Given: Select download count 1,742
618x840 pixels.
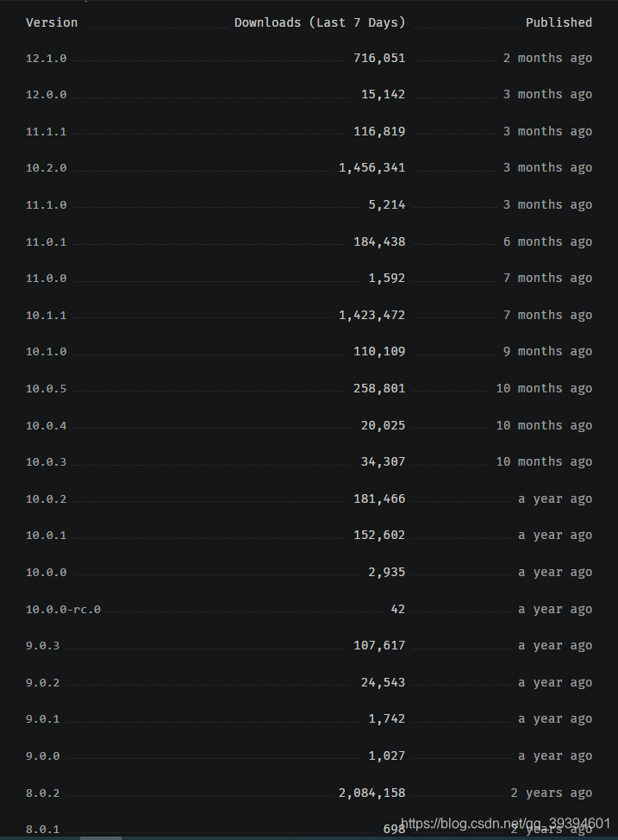Looking at the screenshot, I should pyautogui.click(x=387, y=719).
